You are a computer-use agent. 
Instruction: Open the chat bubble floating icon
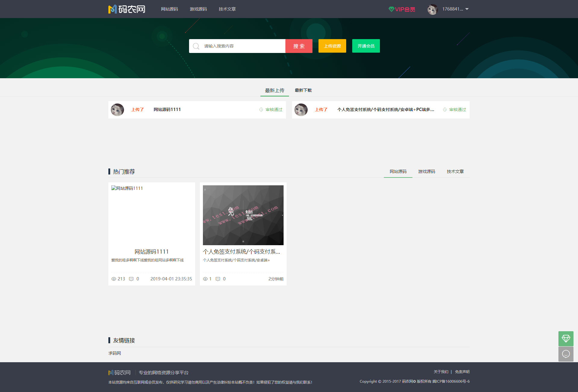point(566,354)
